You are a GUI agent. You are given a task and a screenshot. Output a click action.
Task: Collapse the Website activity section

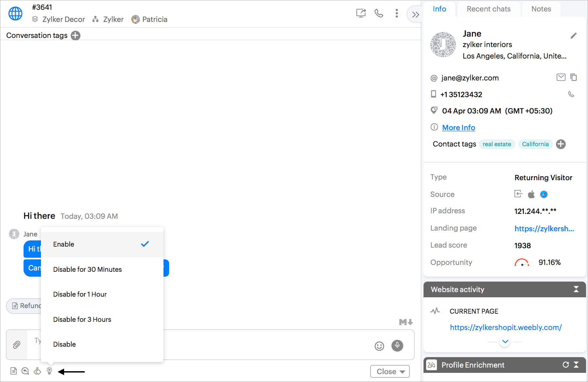tap(576, 289)
